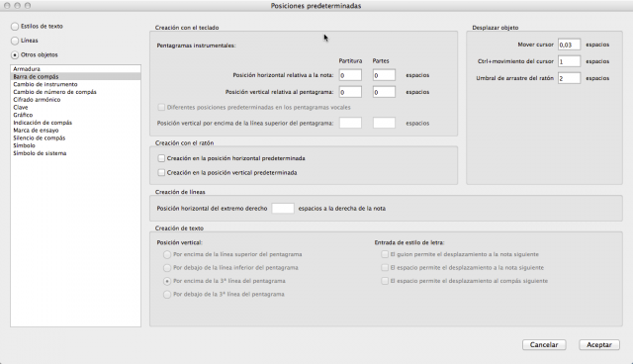The height and width of the screenshot is (364, 633).
Task: Choose Indicación de compás list item
Action: [75, 123]
